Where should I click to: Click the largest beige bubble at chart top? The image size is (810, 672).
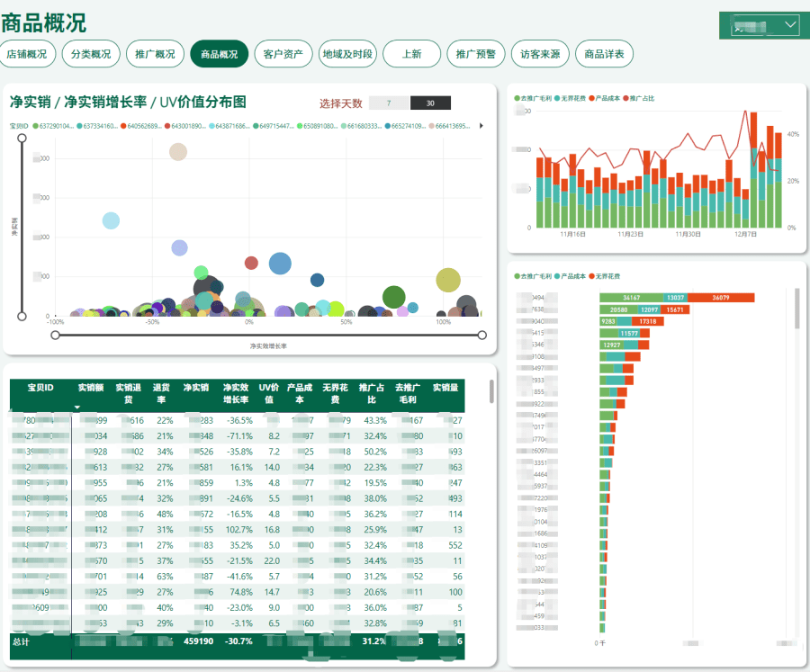(x=178, y=151)
